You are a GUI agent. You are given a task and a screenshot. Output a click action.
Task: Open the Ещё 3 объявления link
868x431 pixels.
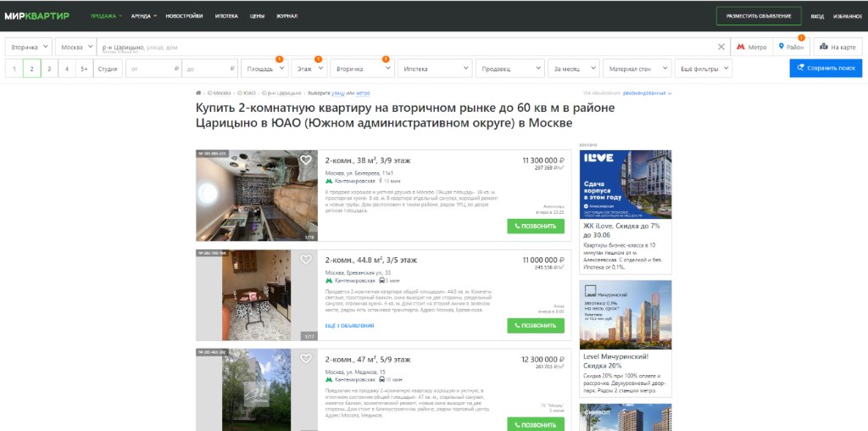coord(349,326)
